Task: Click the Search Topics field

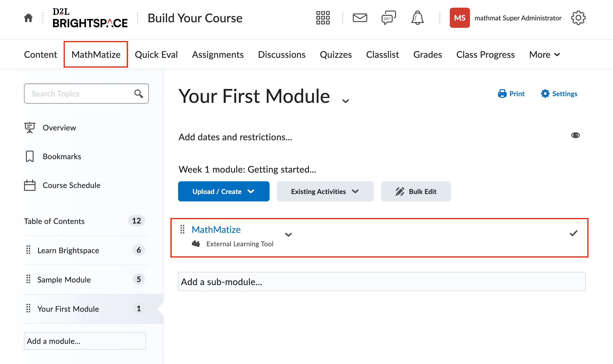Action: pos(86,94)
